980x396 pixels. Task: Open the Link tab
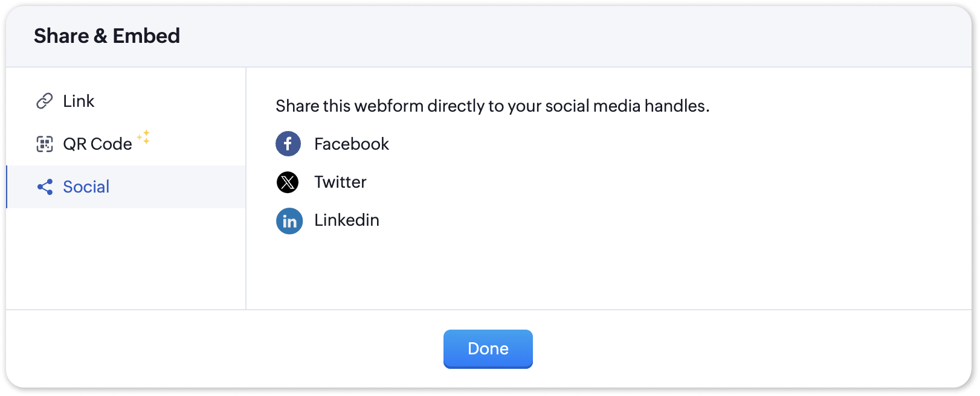(79, 101)
